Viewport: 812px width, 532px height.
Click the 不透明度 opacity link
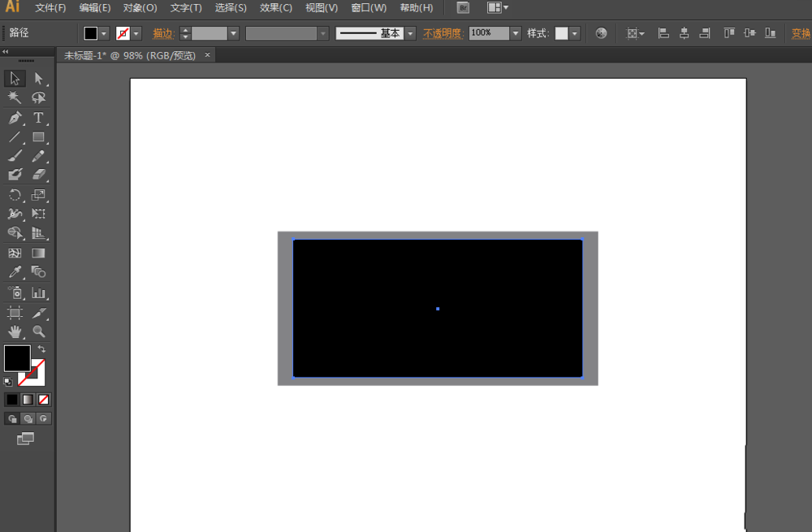(443, 33)
